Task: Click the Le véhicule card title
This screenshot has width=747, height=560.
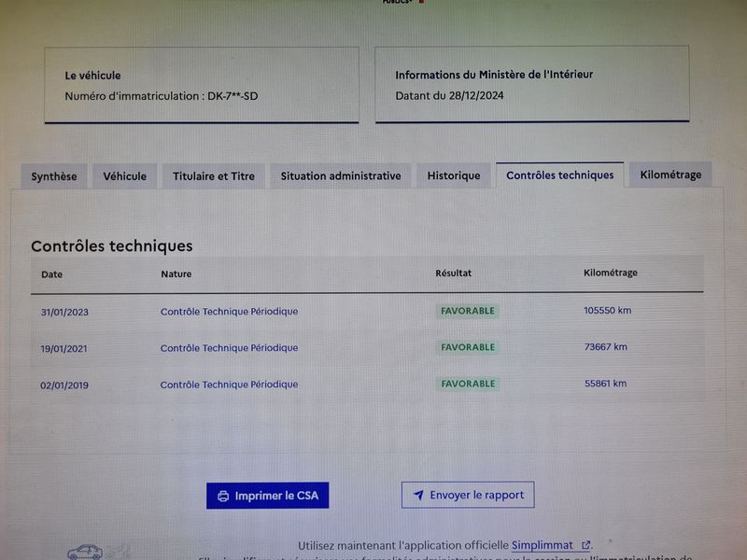Action: (x=92, y=76)
